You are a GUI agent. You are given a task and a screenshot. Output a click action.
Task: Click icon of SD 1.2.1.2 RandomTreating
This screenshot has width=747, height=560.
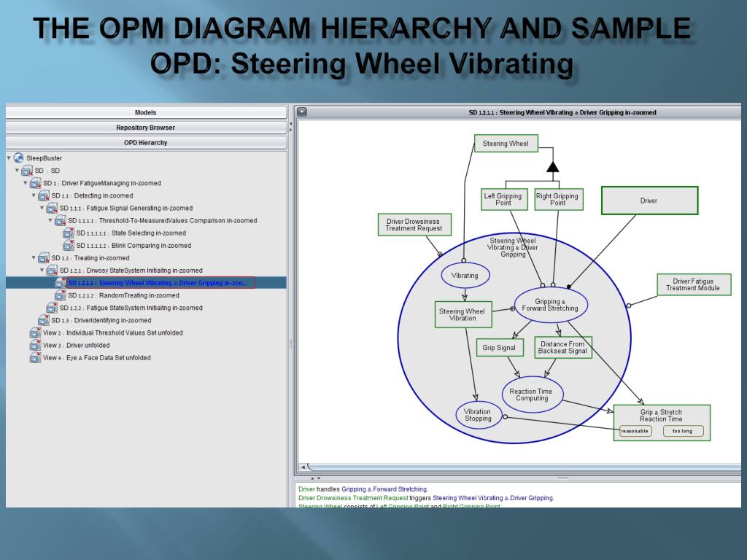click(x=61, y=295)
